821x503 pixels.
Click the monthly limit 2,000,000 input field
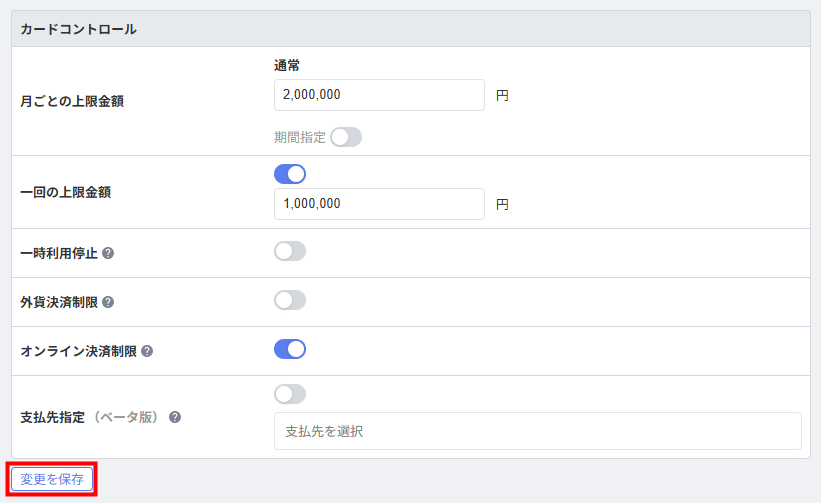tap(378, 95)
